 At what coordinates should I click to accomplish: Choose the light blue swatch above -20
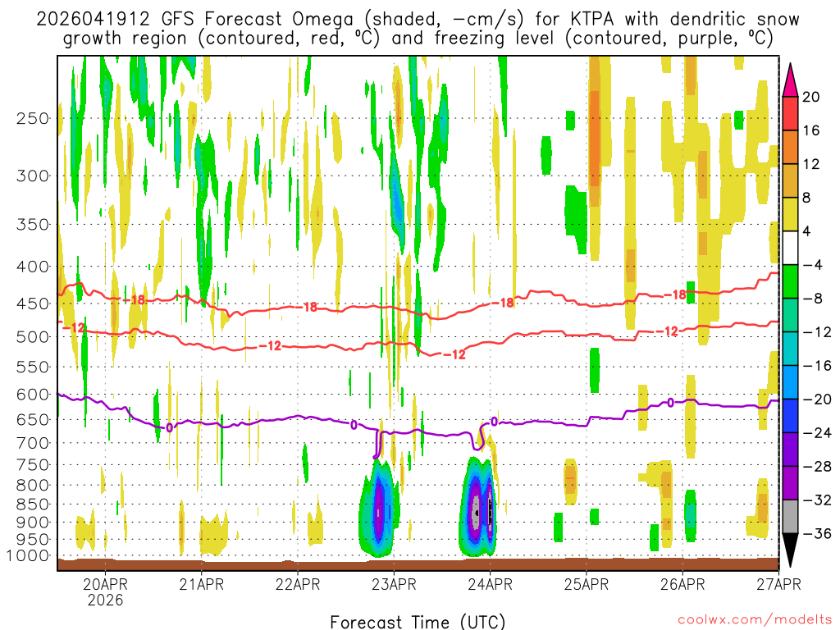tap(792, 382)
